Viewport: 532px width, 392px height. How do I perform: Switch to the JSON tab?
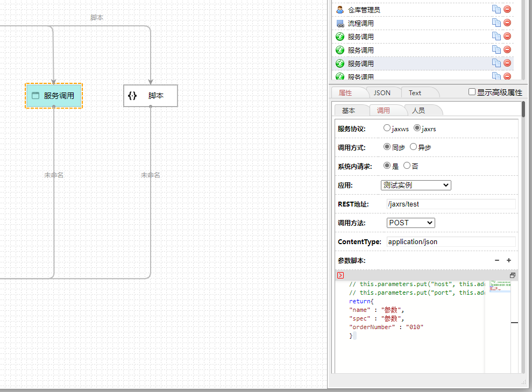382,92
